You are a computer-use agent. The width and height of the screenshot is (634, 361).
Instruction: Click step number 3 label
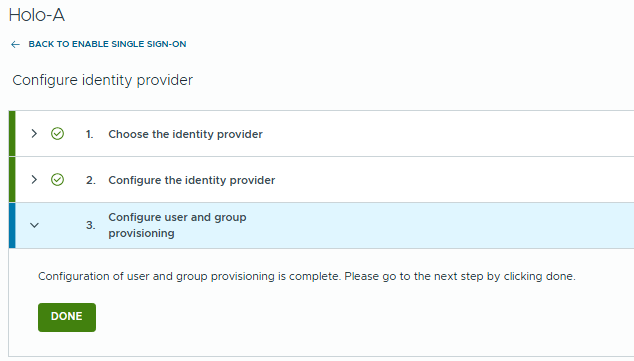(91, 225)
